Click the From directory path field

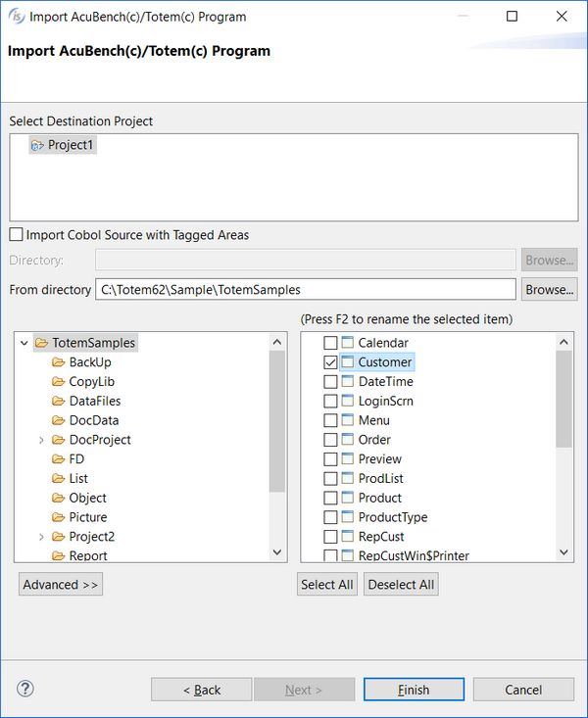pos(306,289)
